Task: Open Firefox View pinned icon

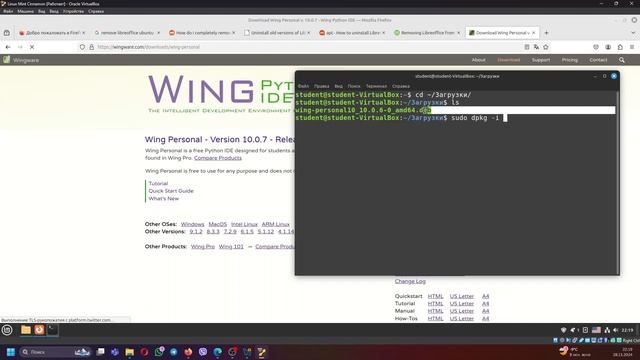Action: (7, 33)
